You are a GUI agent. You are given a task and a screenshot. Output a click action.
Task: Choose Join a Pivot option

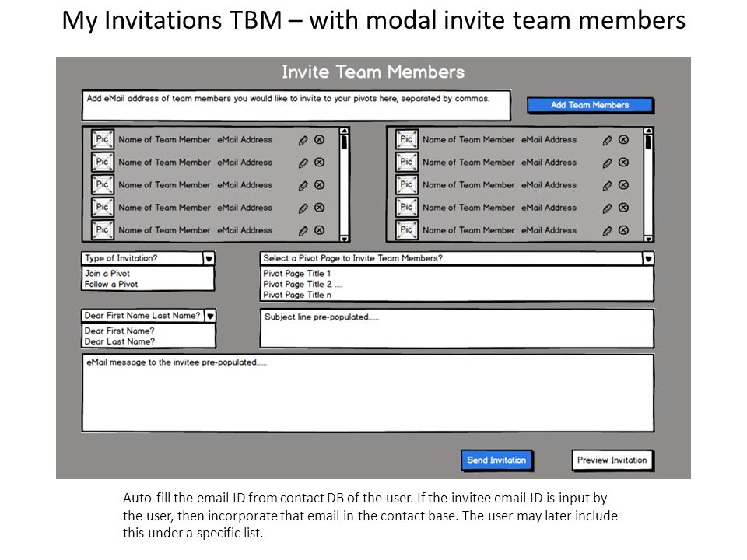point(107,273)
